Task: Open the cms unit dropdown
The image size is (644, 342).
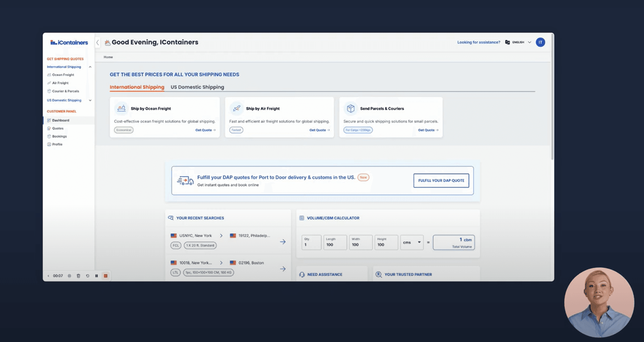Action: pos(412,242)
